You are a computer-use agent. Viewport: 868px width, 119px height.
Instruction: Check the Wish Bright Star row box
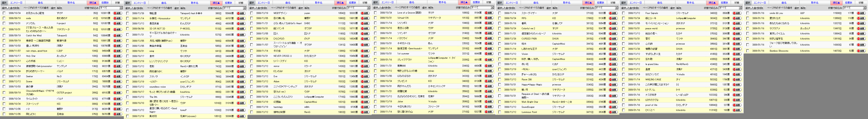[x=500, y=102]
